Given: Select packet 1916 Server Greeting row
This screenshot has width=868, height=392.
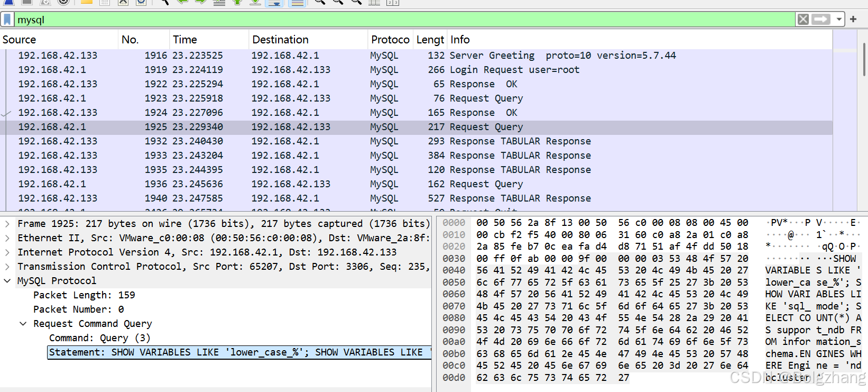Looking at the screenshot, I should [x=417, y=56].
